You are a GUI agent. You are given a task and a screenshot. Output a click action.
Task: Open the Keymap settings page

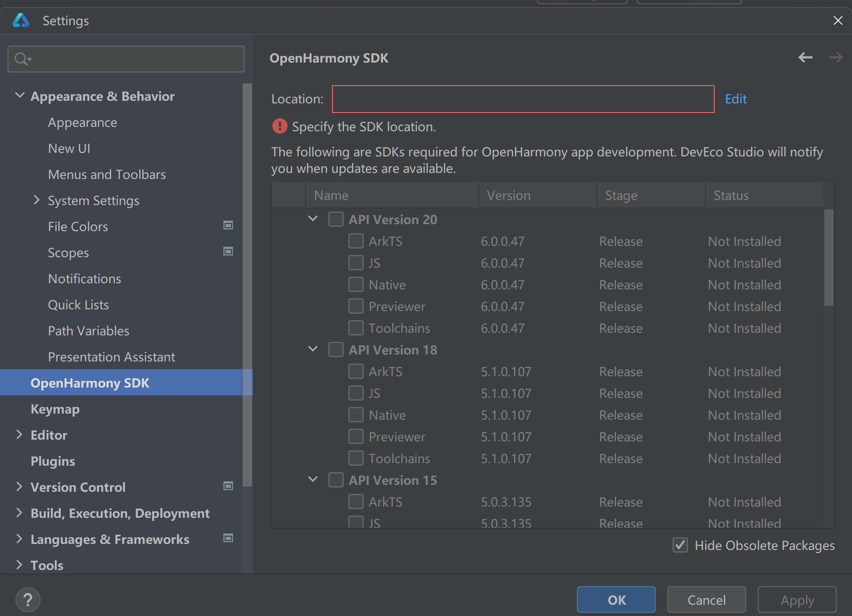point(55,409)
